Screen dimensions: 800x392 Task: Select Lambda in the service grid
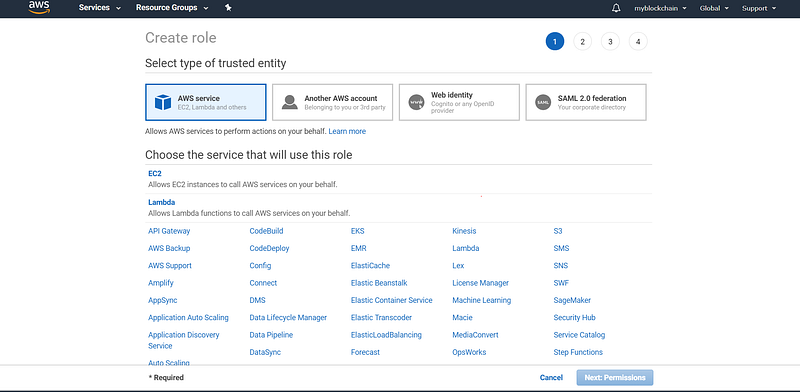tap(466, 248)
